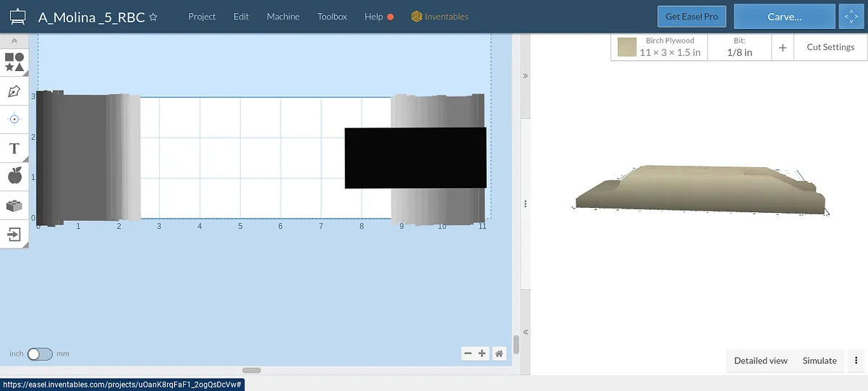Click the circle target point tool
The width and height of the screenshot is (868, 391).
tap(14, 119)
